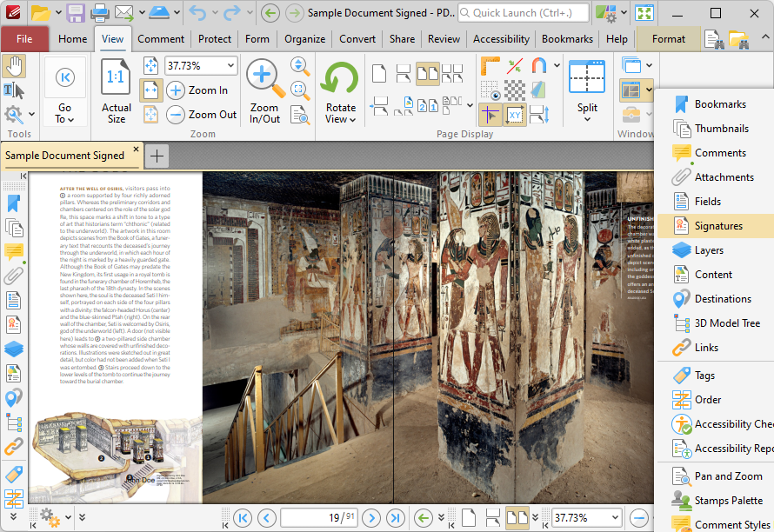Switch to the Home tab

(72, 39)
